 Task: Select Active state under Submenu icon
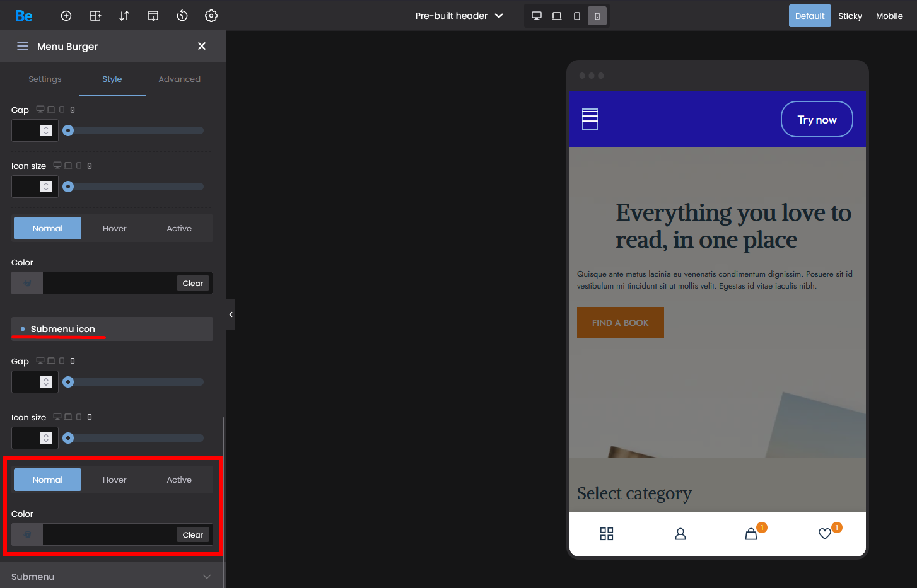179,480
